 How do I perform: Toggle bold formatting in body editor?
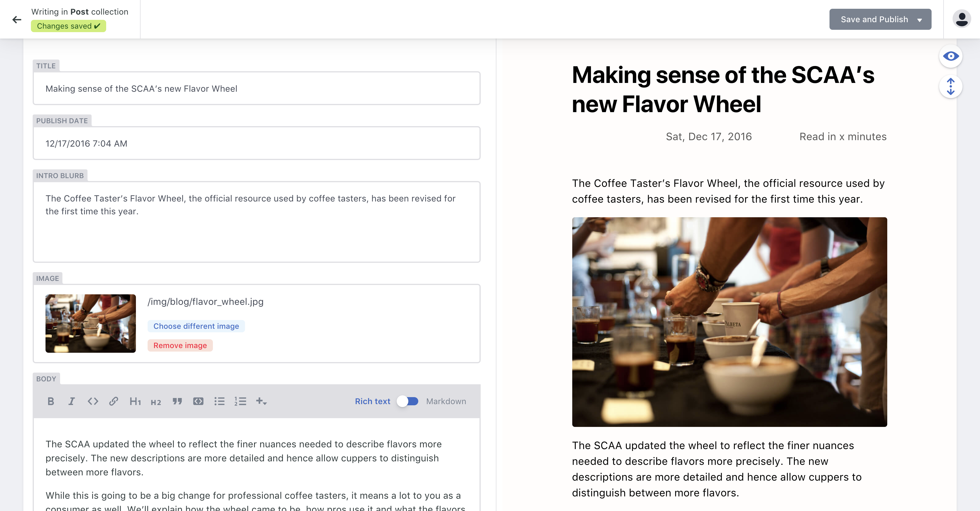click(x=51, y=401)
